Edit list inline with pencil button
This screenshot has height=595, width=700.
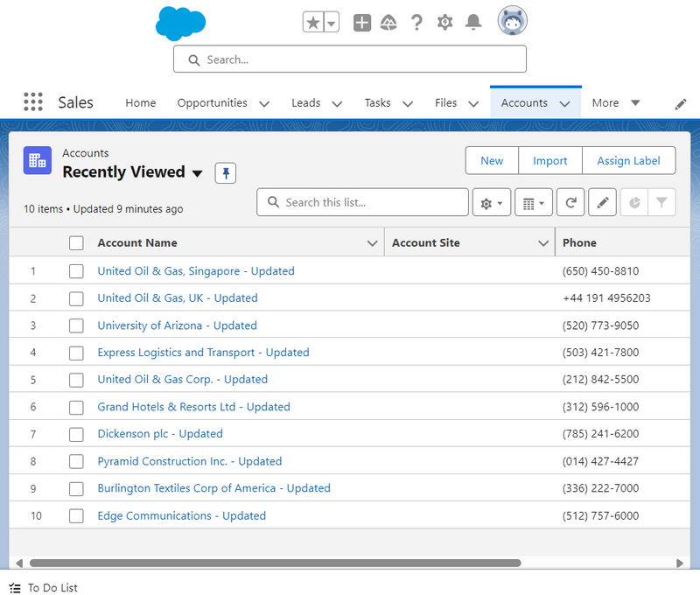603,203
